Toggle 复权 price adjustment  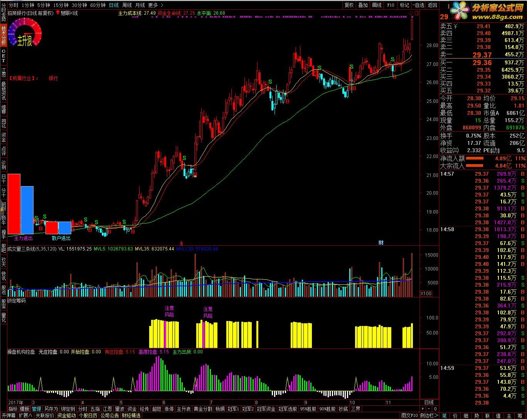(x=349, y=5)
